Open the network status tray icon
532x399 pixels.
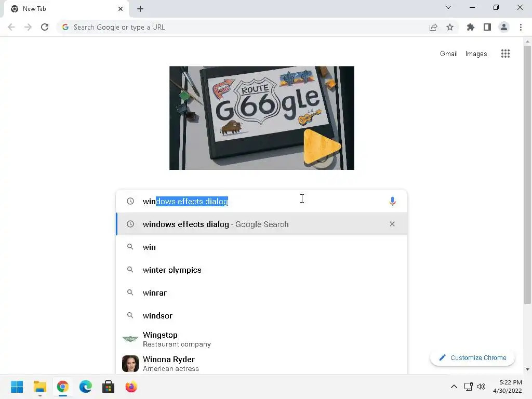pyautogui.click(x=469, y=387)
